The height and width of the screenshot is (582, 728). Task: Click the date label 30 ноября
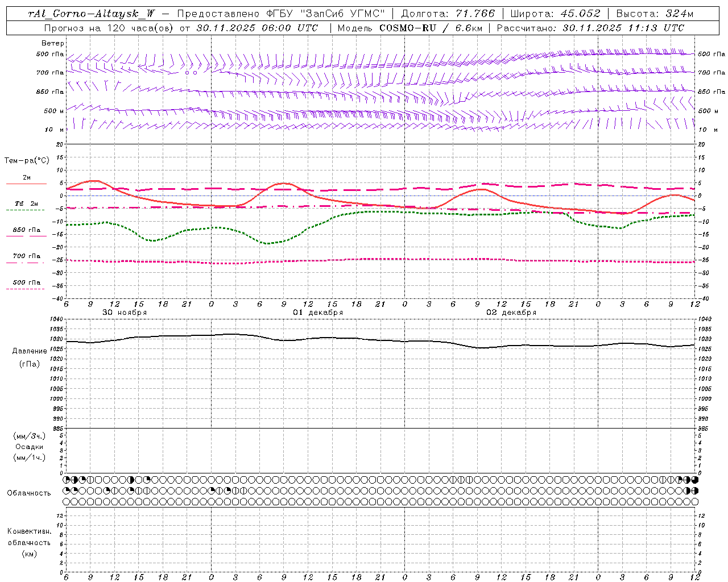pos(125,313)
